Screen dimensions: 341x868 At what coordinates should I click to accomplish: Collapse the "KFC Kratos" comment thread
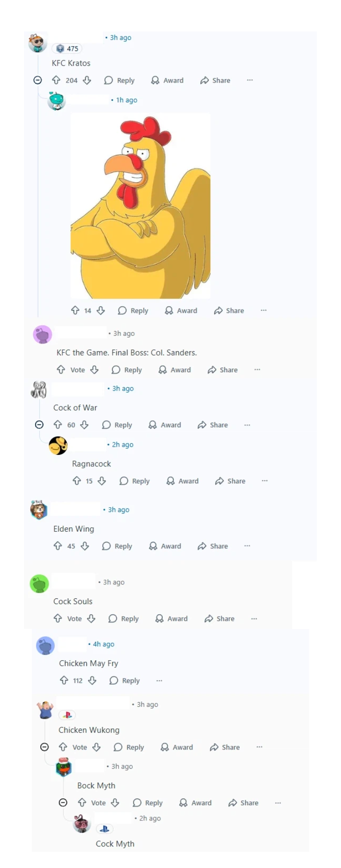click(x=37, y=80)
